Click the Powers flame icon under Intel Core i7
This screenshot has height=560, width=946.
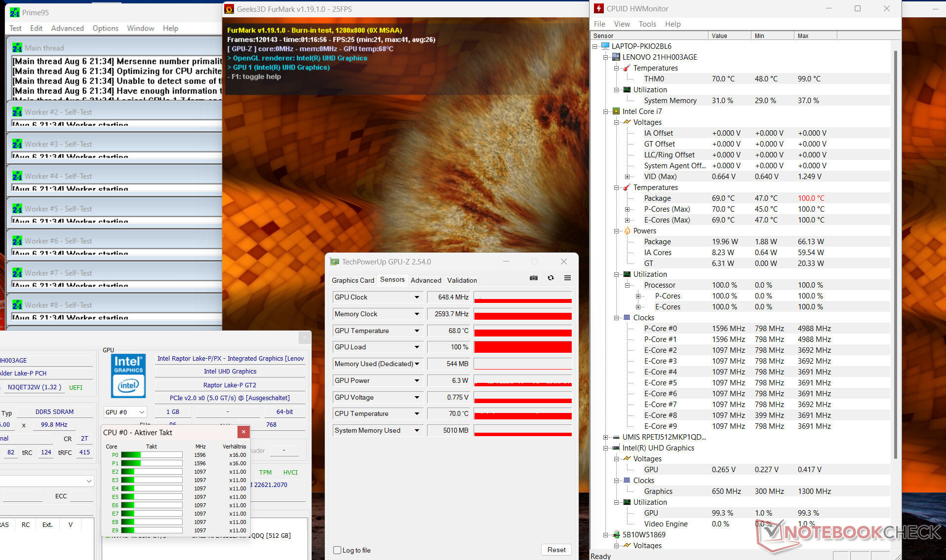627,231
